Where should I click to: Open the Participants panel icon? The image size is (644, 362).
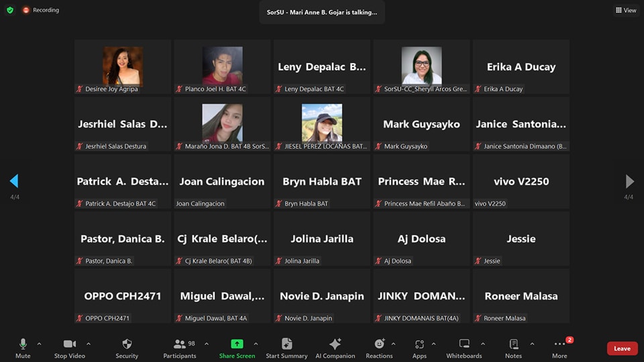point(180,344)
